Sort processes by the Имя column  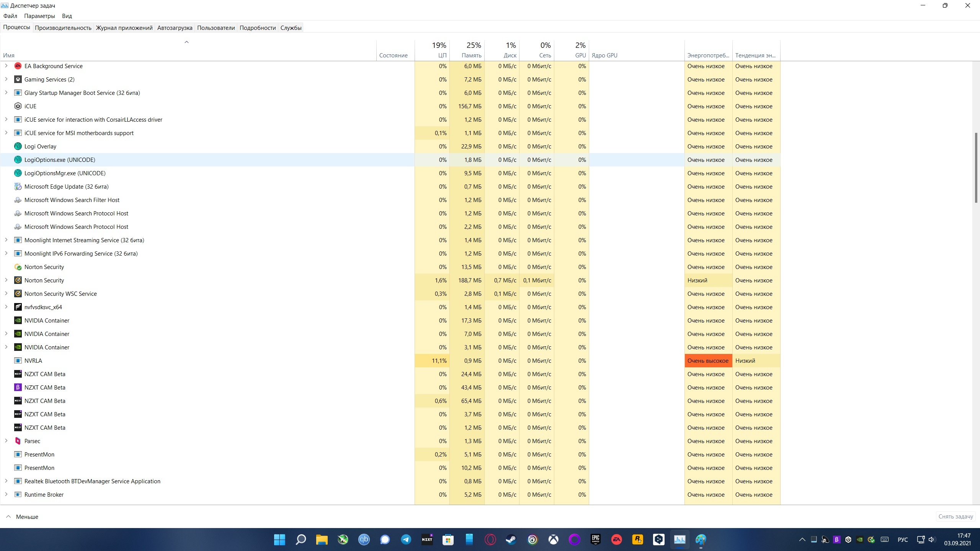point(188,50)
